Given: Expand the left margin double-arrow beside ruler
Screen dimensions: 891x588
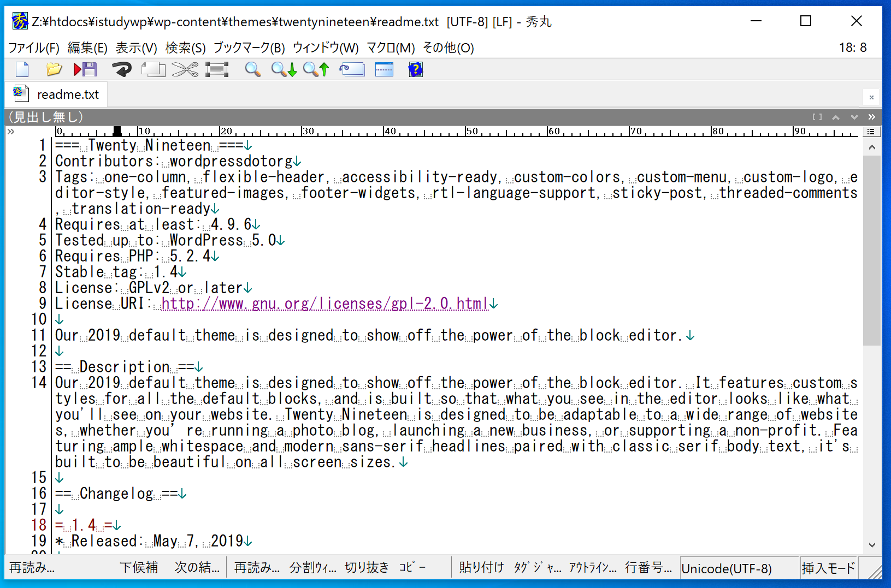Looking at the screenshot, I should 10,132.
